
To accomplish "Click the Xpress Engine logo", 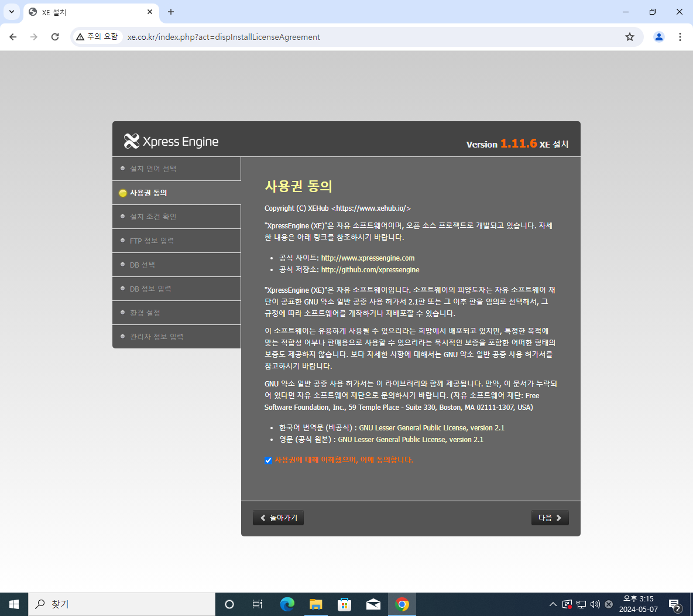I will coord(170,142).
